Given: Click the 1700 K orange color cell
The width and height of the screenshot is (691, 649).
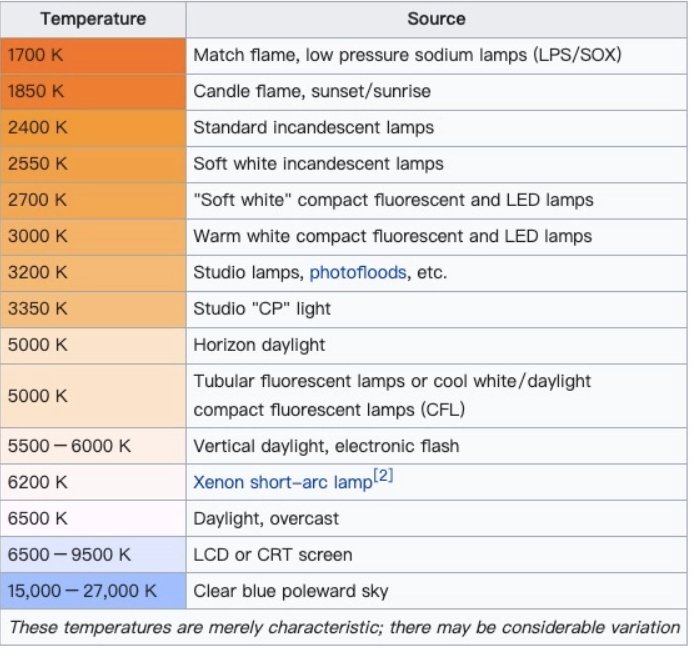Looking at the screenshot, I should tap(92, 55).
